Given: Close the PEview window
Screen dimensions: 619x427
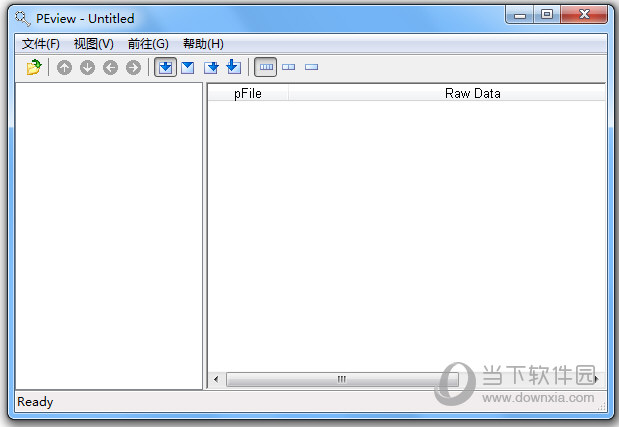Looking at the screenshot, I should click(x=584, y=15).
